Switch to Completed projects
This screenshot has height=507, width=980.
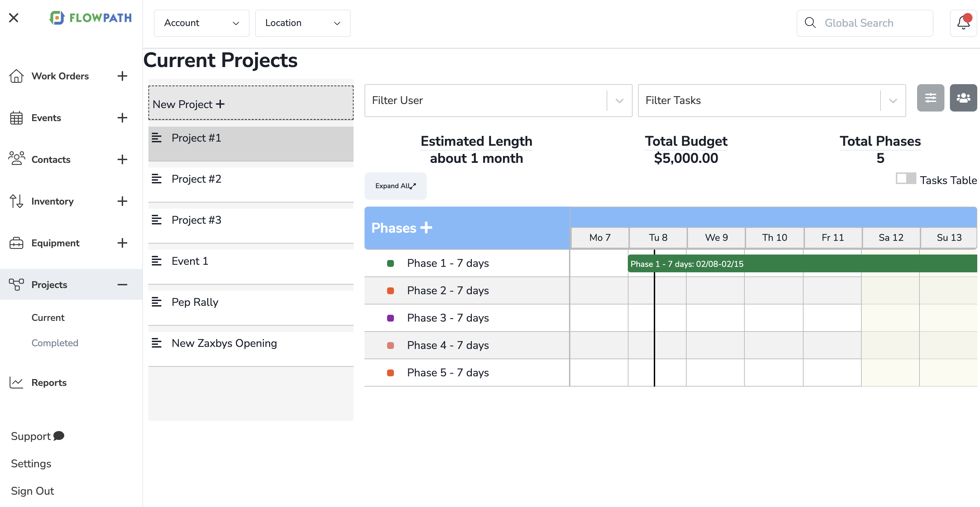click(x=55, y=342)
